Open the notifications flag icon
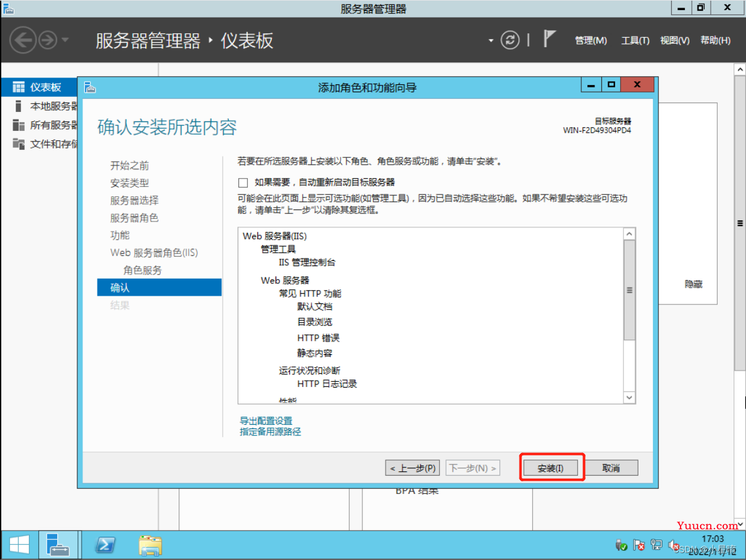The width and height of the screenshot is (746, 560). coord(549,39)
